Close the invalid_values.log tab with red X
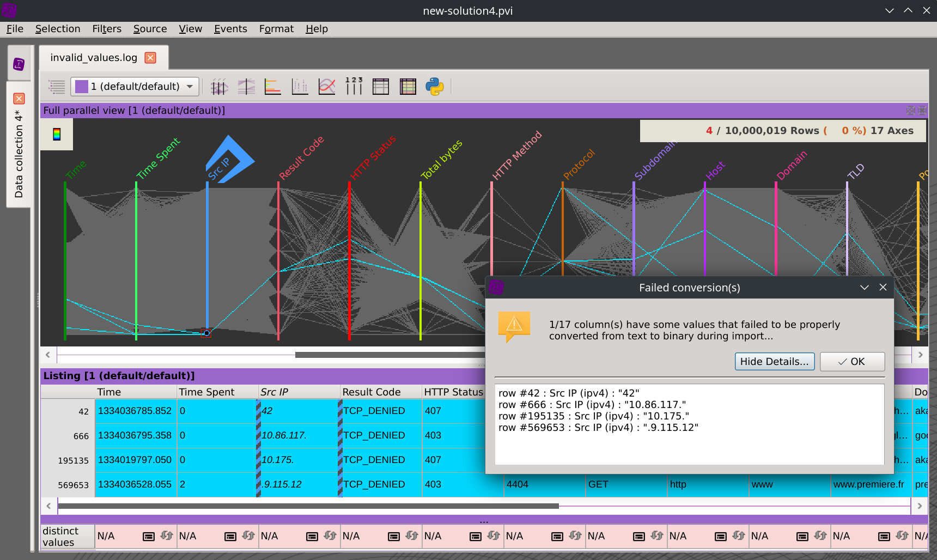Screen dimensions: 937x560 pyautogui.click(x=150, y=58)
